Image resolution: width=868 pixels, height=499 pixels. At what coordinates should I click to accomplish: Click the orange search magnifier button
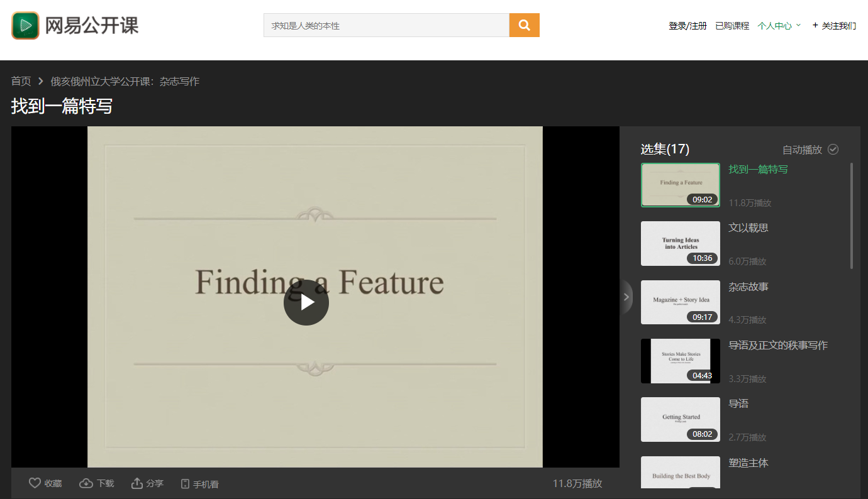pyautogui.click(x=525, y=25)
